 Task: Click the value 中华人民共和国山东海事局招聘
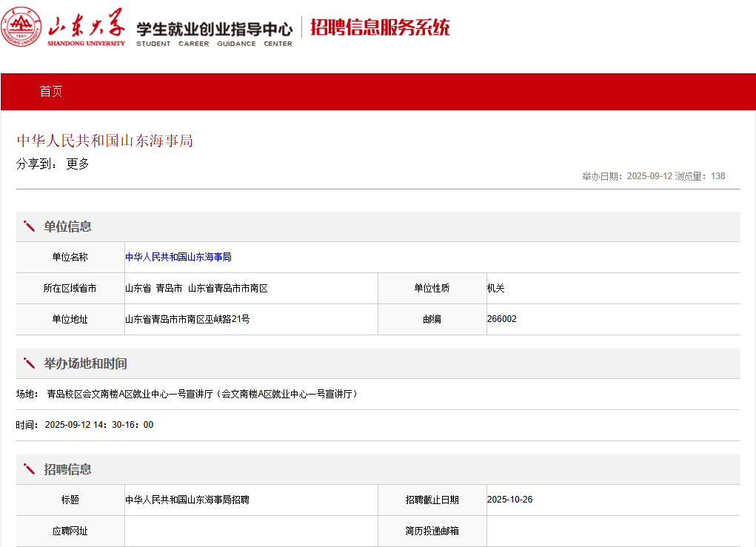(x=187, y=500)
